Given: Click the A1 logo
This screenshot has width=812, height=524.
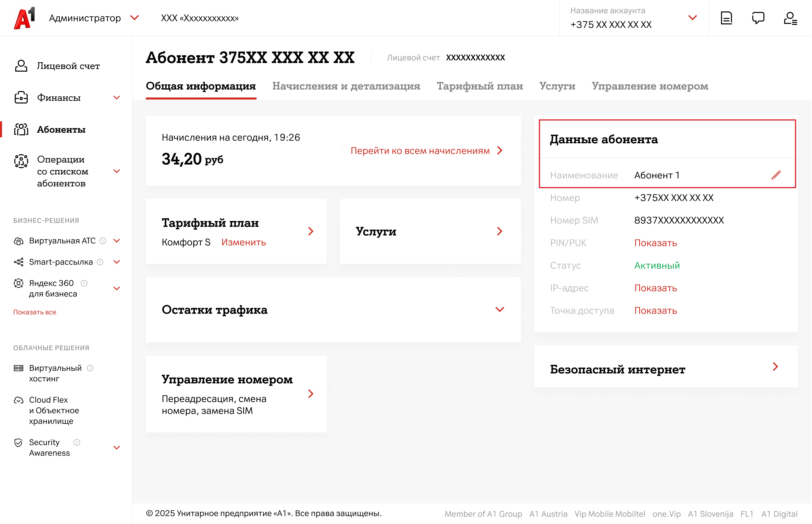Looking at the screenshot, I should click(x=25, y=18).
